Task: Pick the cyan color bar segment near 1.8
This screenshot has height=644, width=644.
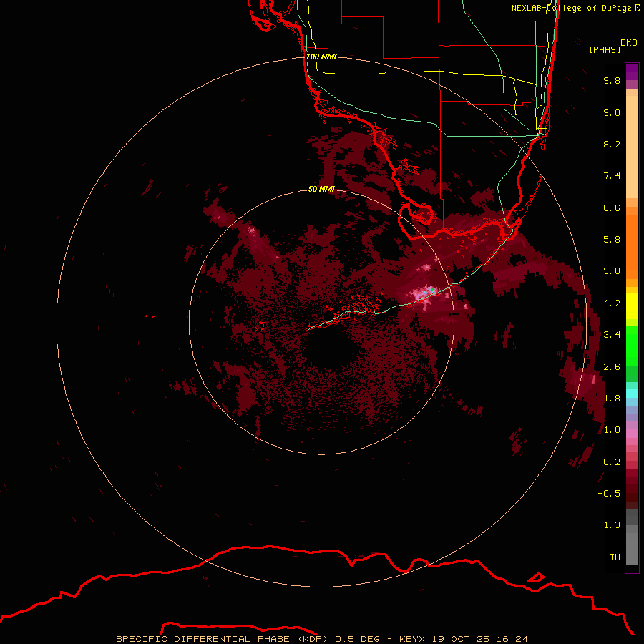Action: point(632,394)
